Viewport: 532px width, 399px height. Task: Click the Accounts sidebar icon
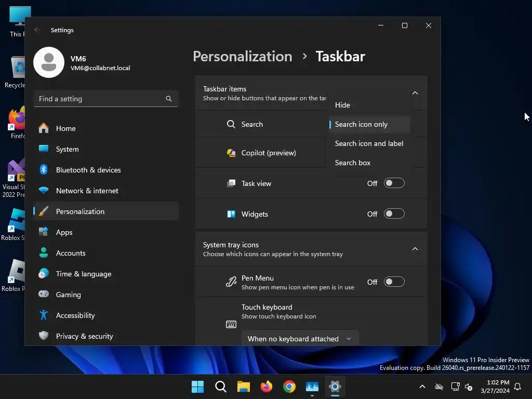tap(44, 253)
